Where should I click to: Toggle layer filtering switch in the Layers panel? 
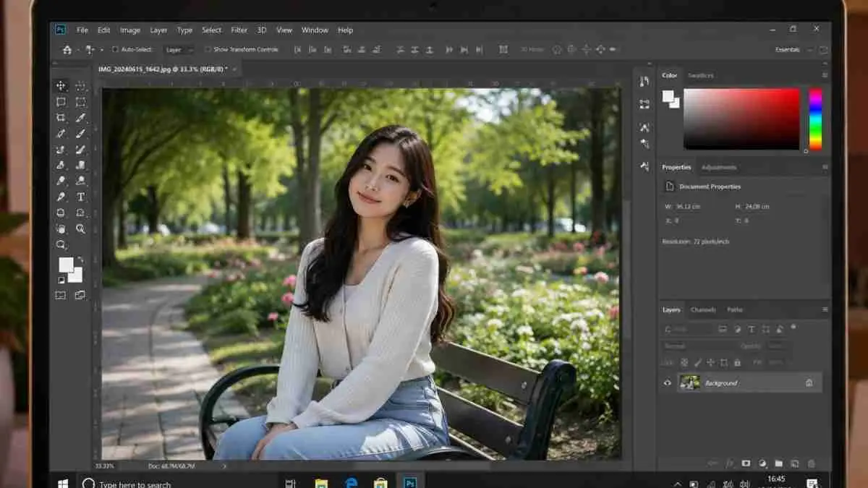(x=793, y=328)
